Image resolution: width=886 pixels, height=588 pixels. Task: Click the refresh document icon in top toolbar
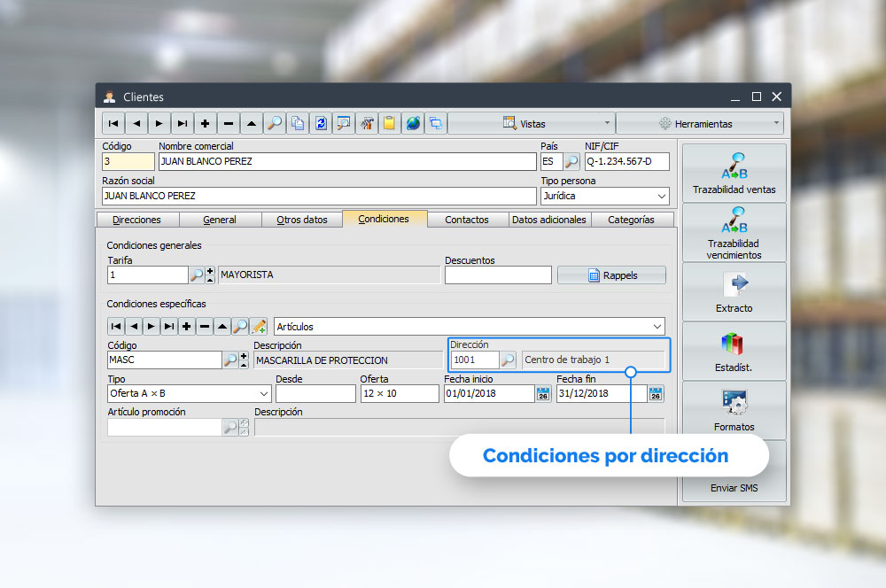(321, 123)
